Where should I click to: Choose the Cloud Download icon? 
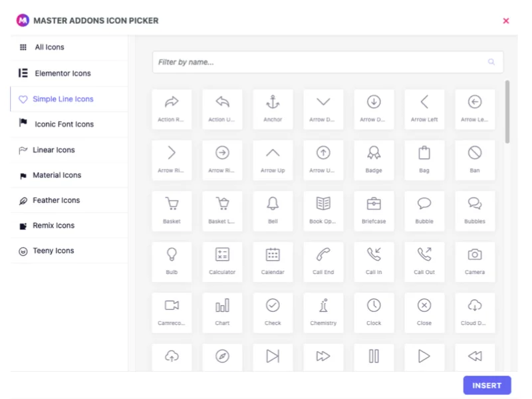(x=475, y=313)
